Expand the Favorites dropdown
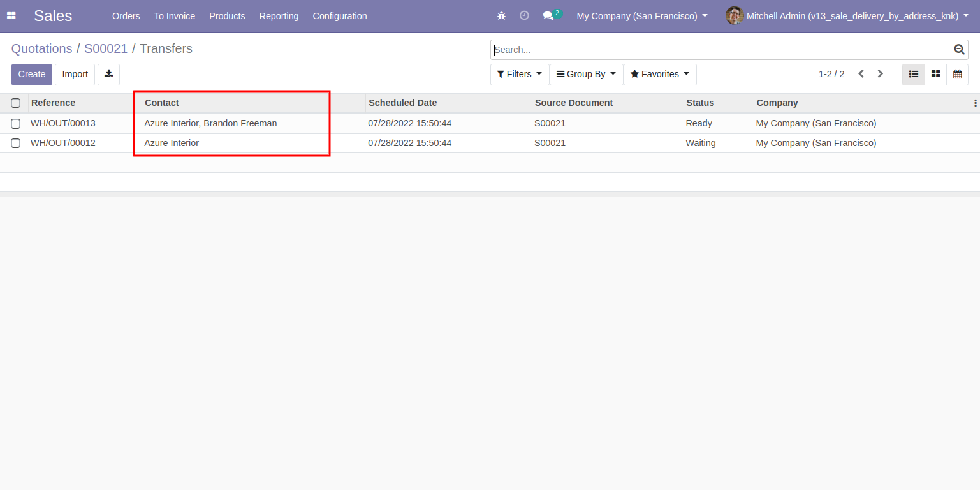The width and height of the screenshot is (980, 490). [660, 74]
